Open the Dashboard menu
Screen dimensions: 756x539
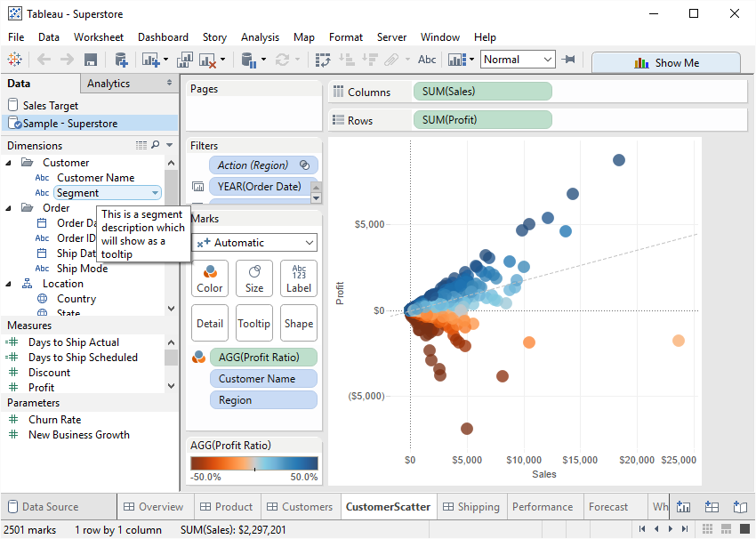[163, 37]
